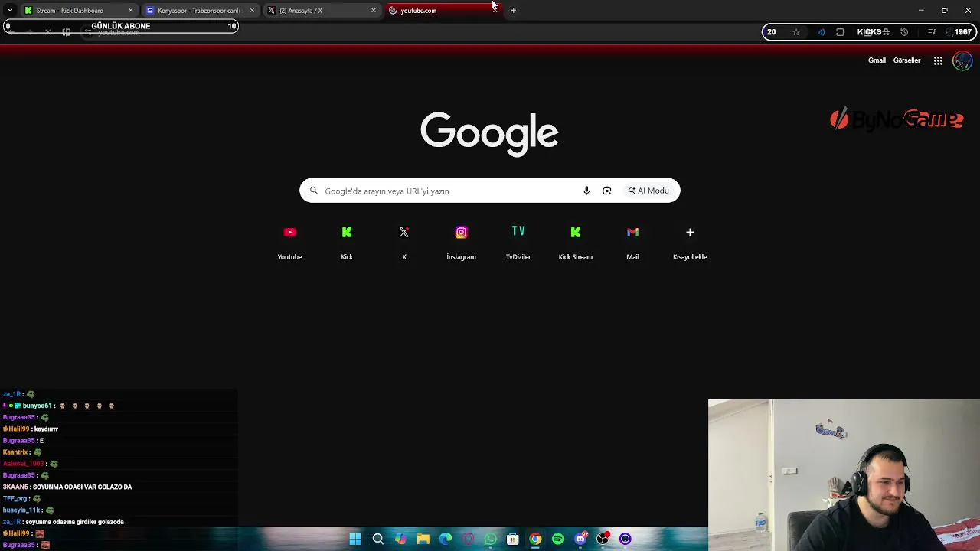Expand the tab search dropdown arrow
This screenshot has width=980, height=551.
coord(10,10)
